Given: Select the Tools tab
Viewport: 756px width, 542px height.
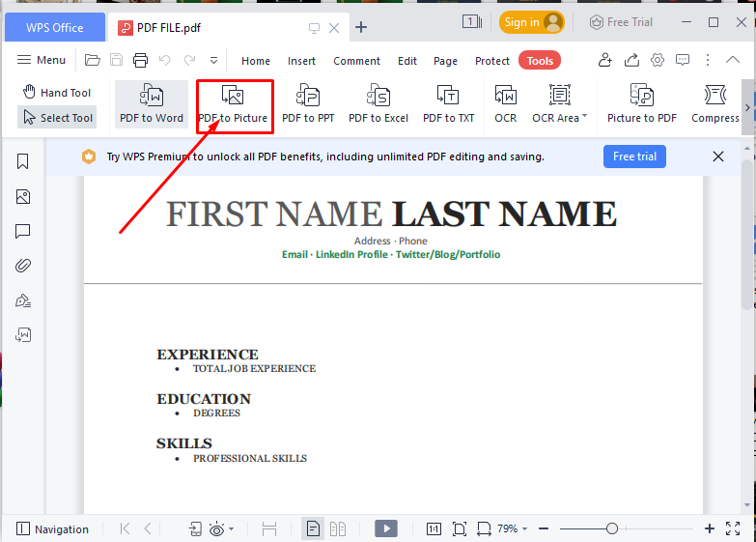Looking at the screenshot, I should [540, 61].
